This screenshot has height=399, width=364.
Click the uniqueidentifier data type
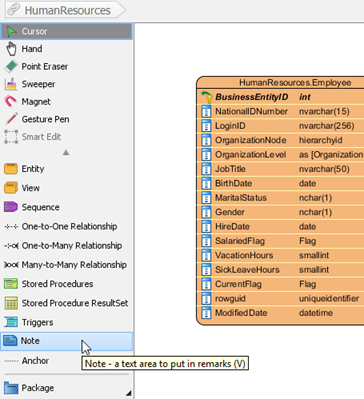click(329, 298)
